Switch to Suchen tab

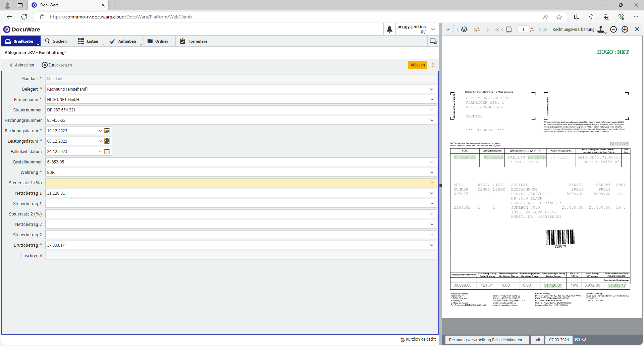pyautogui.click(x=56, y=41)
